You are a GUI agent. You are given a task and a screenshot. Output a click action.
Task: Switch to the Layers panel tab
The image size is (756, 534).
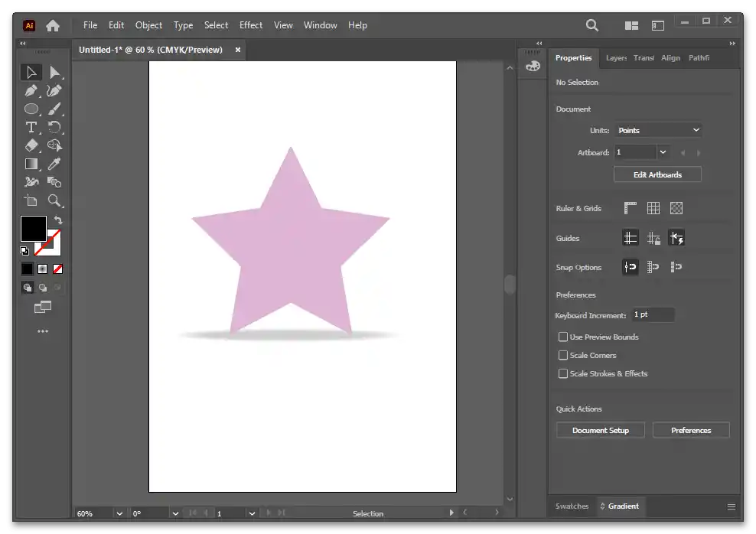pos(616,58)
